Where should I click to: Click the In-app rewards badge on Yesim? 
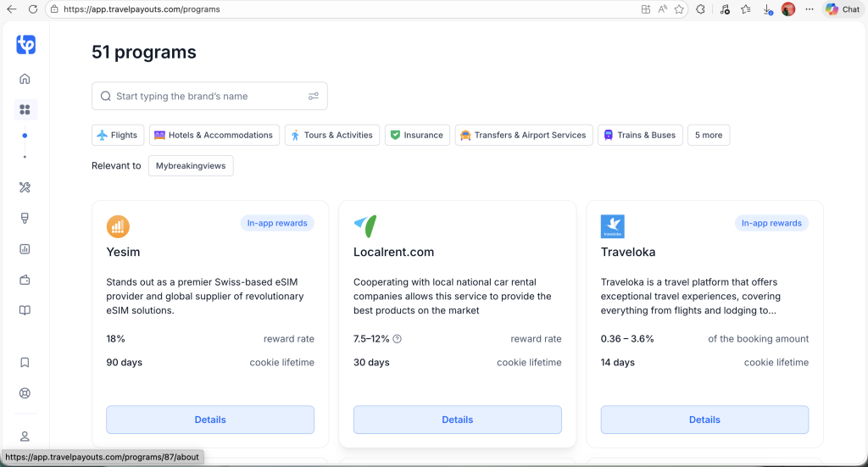pyautogui.click(x=277, y=223)
